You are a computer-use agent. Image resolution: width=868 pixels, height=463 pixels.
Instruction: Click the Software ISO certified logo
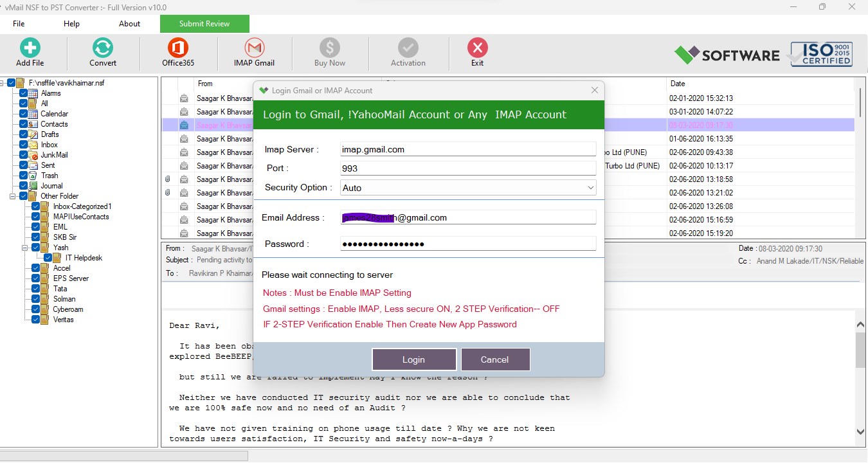[763, 55]
